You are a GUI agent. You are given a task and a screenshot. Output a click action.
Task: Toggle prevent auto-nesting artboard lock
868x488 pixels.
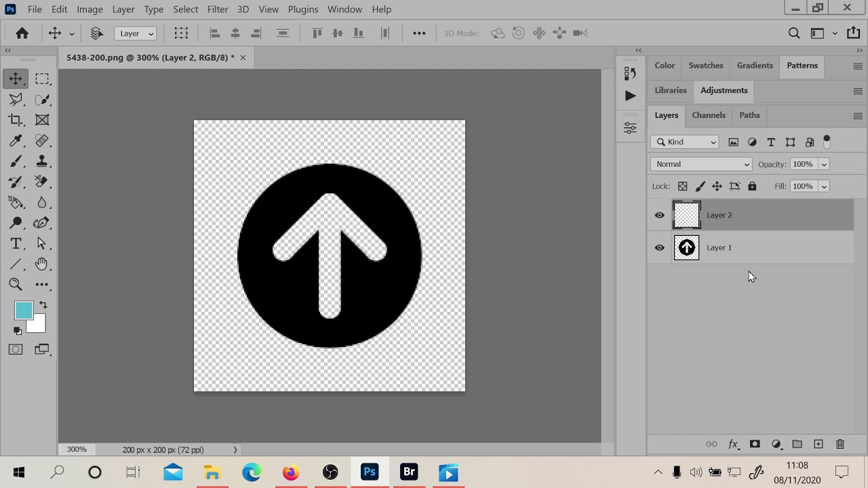point(734,186)
